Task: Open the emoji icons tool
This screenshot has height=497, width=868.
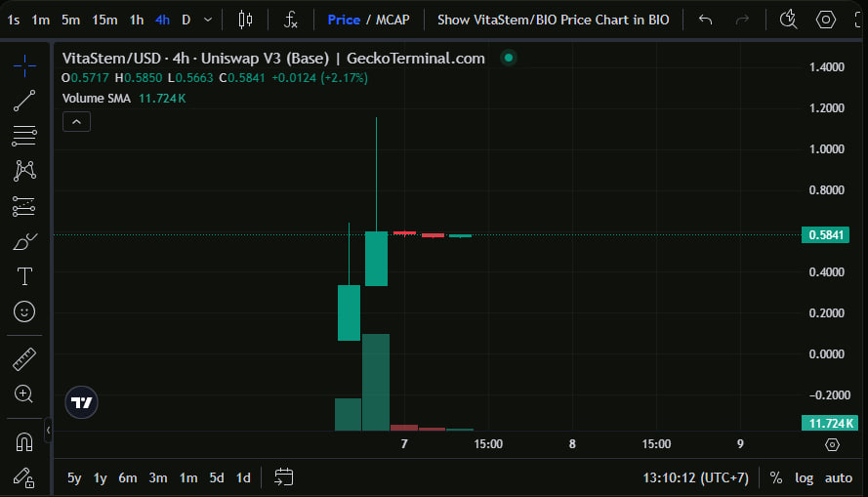Action: click(x=24, y=311)
